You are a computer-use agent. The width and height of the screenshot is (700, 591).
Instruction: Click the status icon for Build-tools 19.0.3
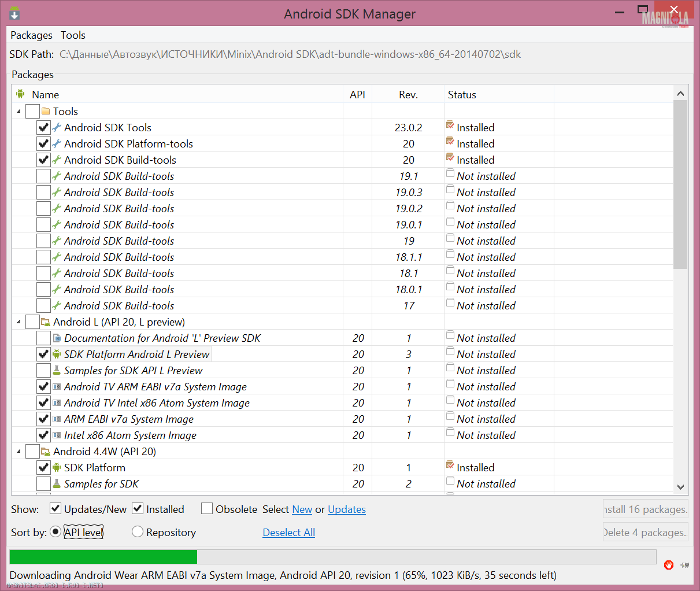(x=450, y=190)
